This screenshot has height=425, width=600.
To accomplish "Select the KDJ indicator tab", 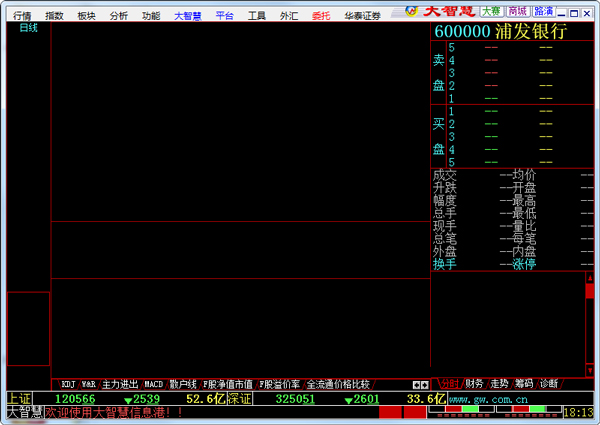I will point(68,384).
